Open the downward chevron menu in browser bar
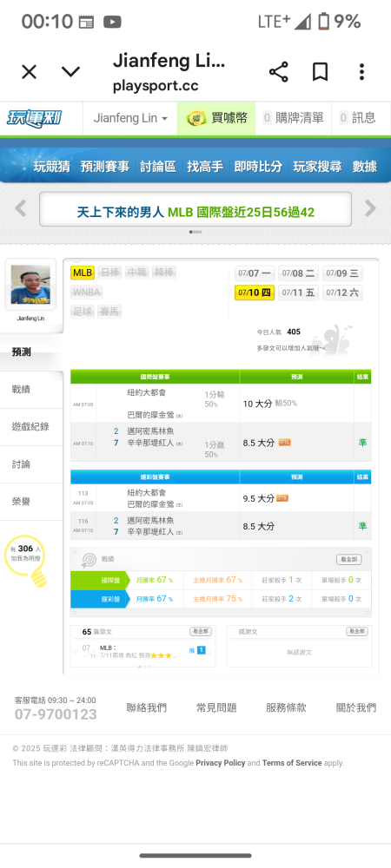 click(70, 72)
